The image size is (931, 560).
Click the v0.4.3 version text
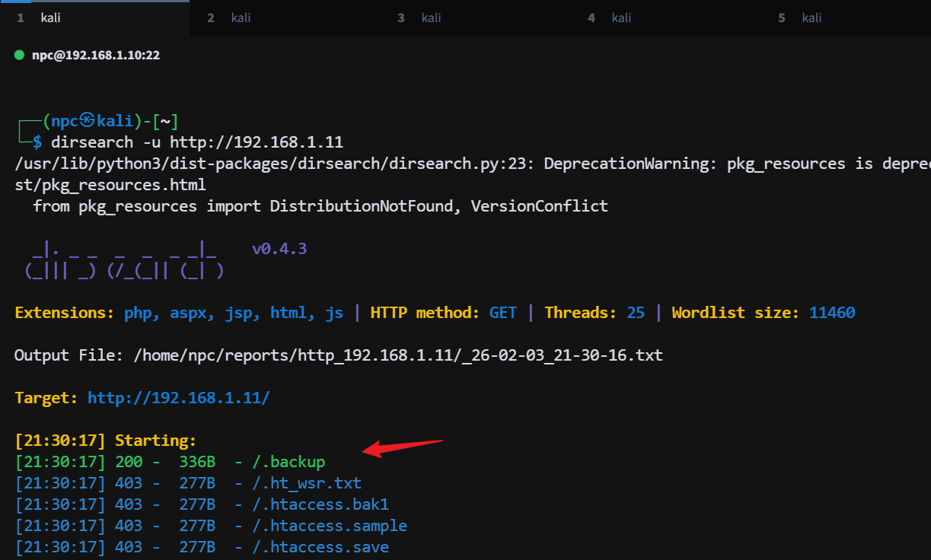pyautogui.click(x=279, y=249)
